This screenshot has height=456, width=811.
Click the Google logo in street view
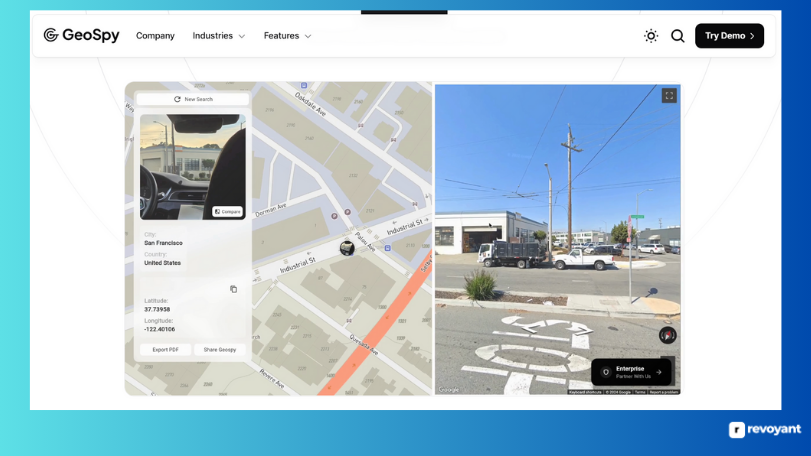point(448,390)
